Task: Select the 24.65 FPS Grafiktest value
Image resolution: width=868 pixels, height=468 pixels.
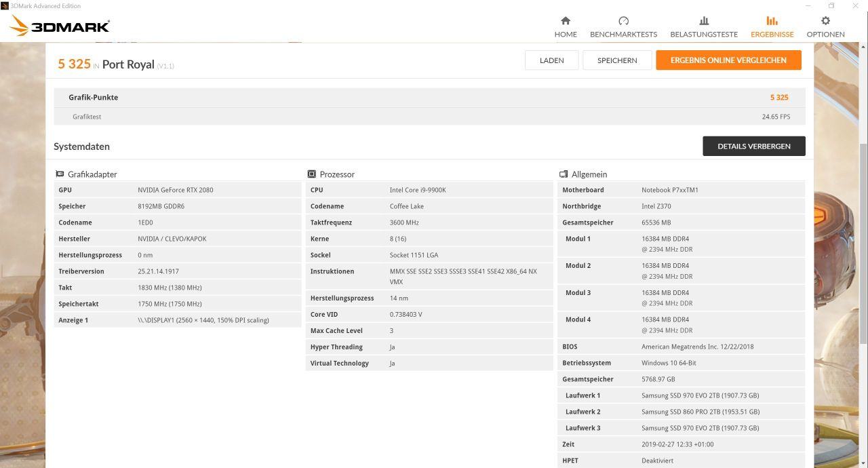Action: click(x=776, y=117)
